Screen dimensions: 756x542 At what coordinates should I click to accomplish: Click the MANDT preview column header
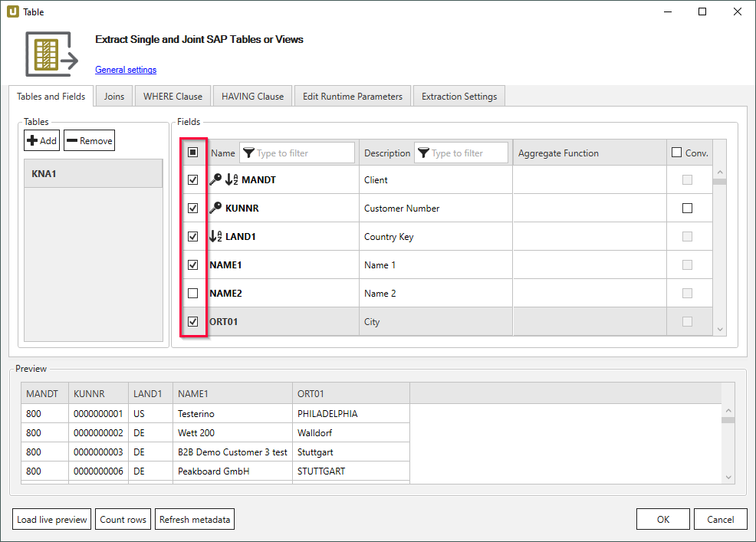click(44, 393)
